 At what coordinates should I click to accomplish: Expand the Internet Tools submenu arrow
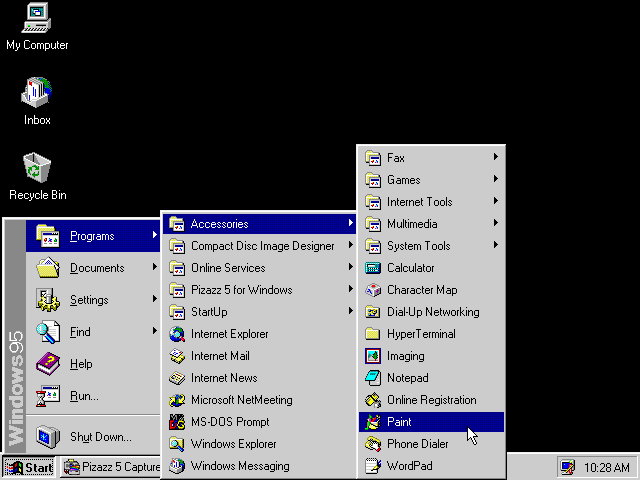[496, 201]
